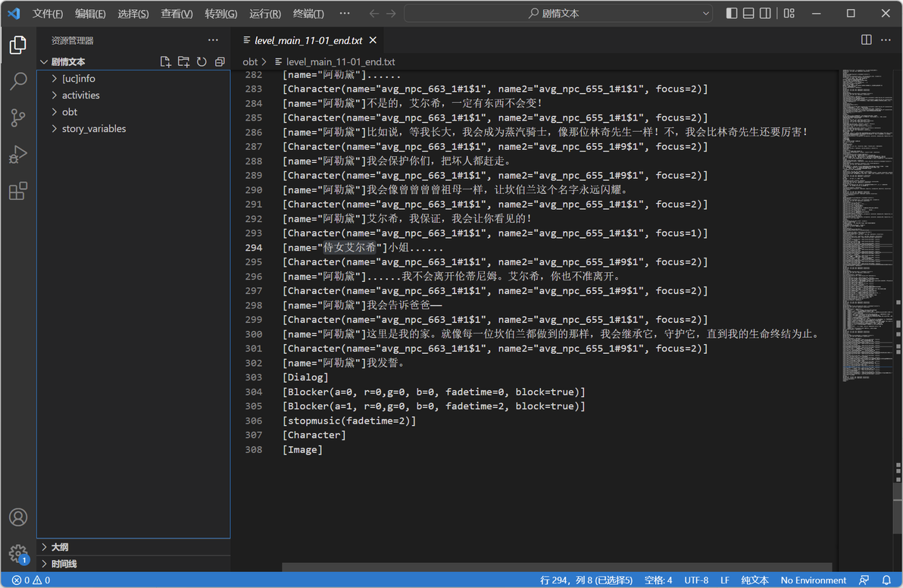Open the Manage gear icon
903x588 pixels.
click(18, 553)
